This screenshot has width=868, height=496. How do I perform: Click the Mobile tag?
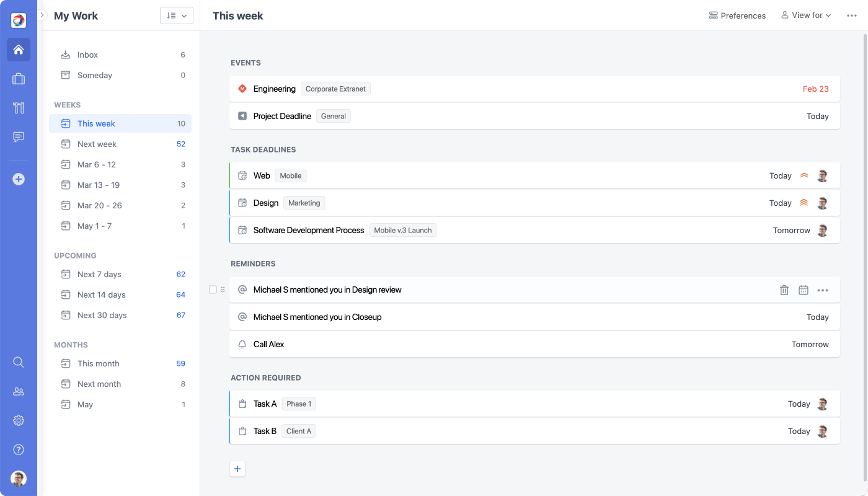[291, 175]
